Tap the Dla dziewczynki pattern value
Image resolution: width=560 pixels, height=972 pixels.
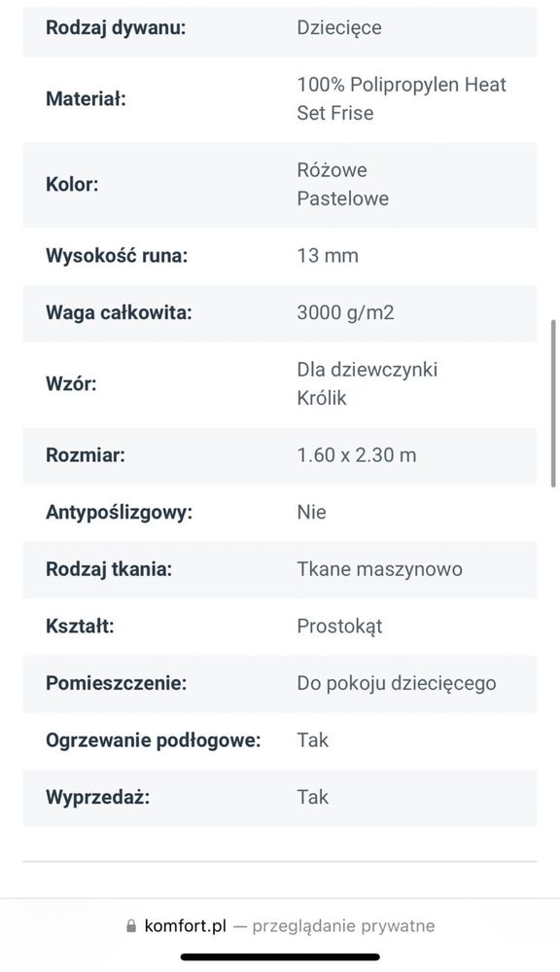tap(367, 370)
